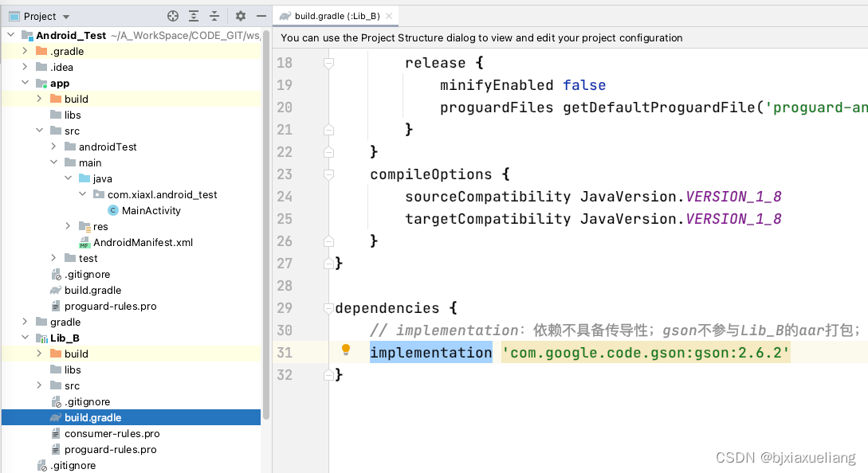Open AndroidManifest.xml in the tree
Viewport: 868px width, 473px height.
coord(143,242)
